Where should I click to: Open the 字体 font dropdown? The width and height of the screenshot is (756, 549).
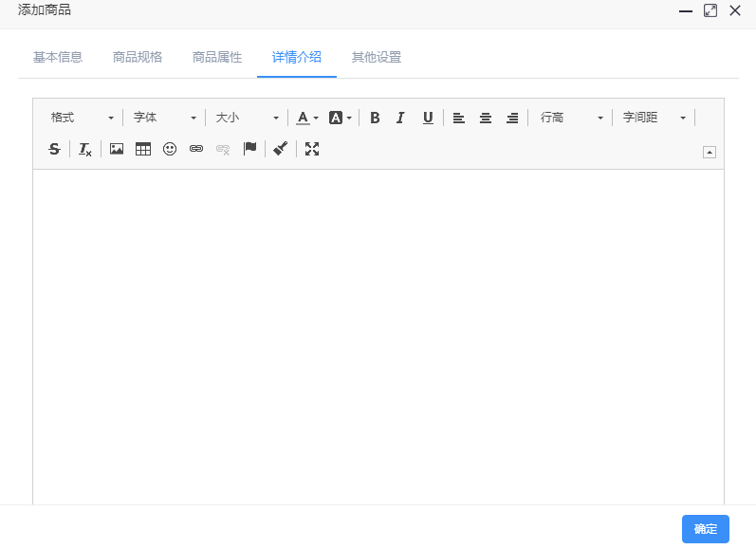pyautogui.click(x=164, y=118)
